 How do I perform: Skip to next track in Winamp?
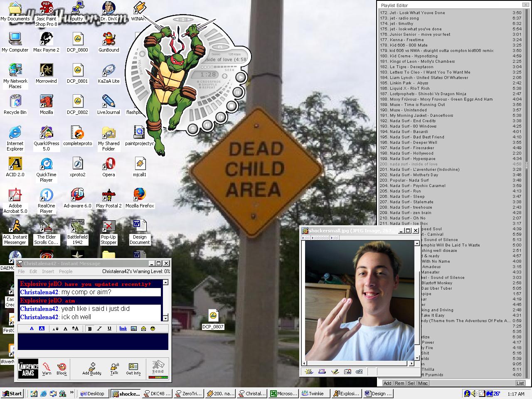220,117
